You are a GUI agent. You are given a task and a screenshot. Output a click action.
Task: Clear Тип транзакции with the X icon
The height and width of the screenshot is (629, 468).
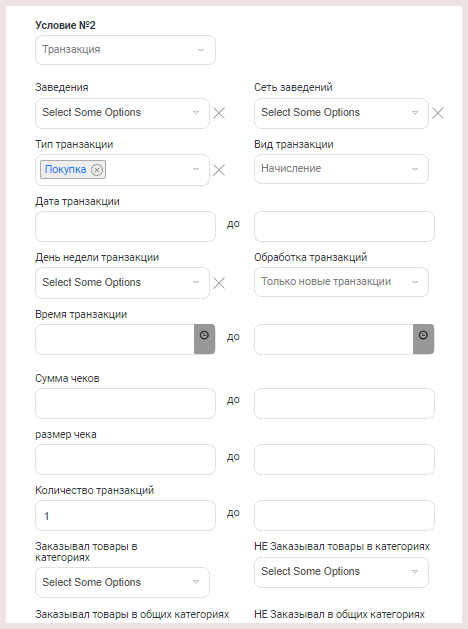(219, 170)
